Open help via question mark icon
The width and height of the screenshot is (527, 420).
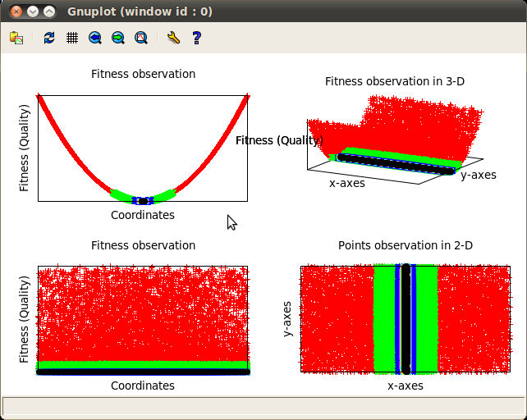tap(196, 38)
